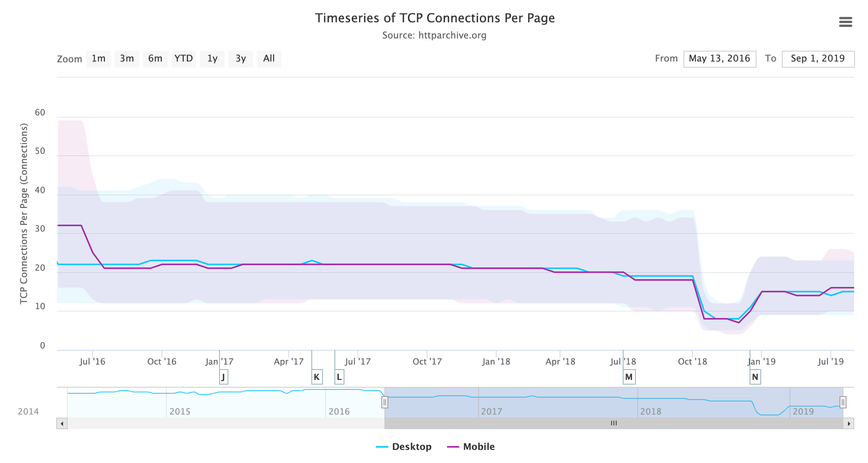868x463 pixels.
Task: Open flag marker M near Jul '18
Action: tap(629, 377)
